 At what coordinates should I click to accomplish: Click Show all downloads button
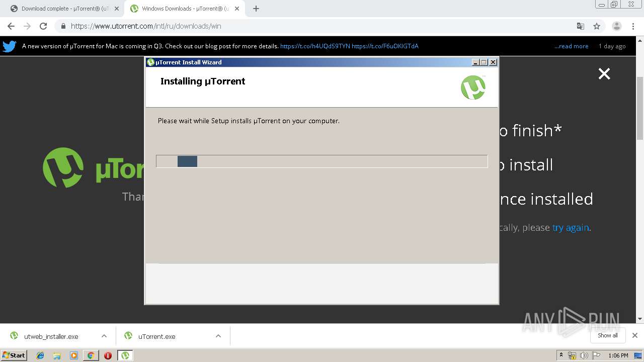coord(608,335)
